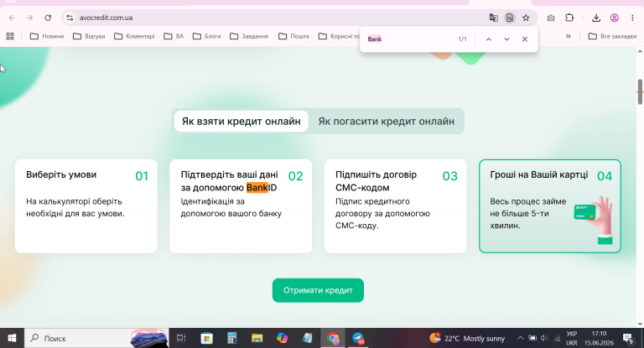
Task: Open the Відгуки bookmarks folder
Action: pos(89,36)
